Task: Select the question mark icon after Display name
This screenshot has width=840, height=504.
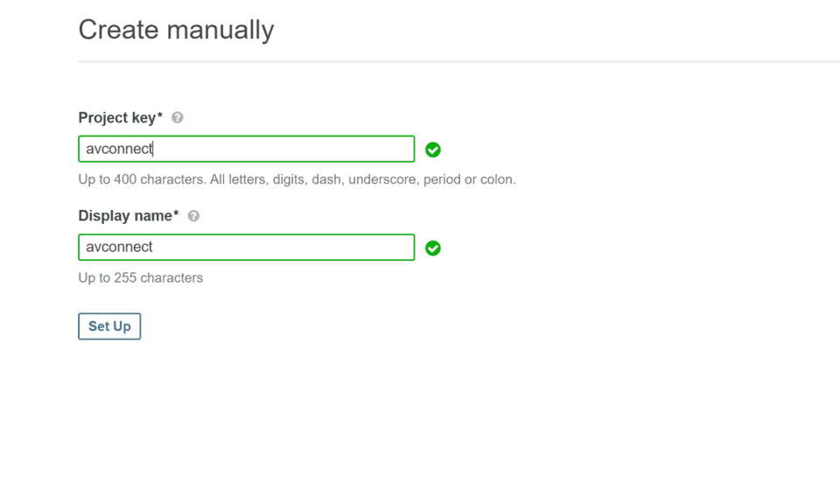Action: click(193, 215)
